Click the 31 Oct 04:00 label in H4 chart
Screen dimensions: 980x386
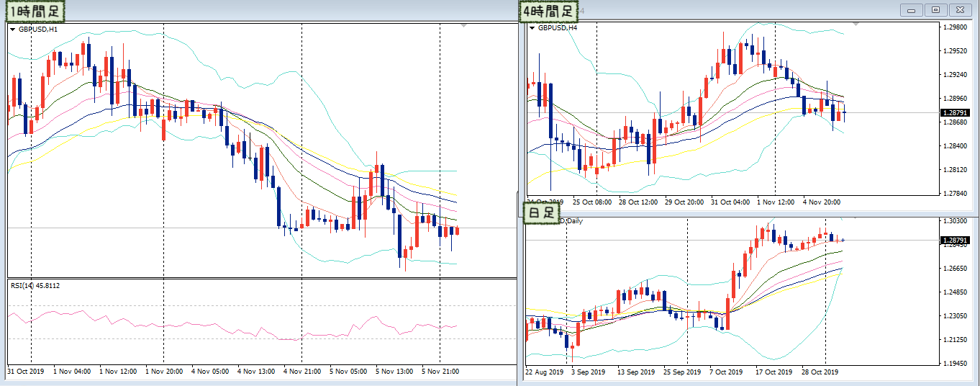730,202
